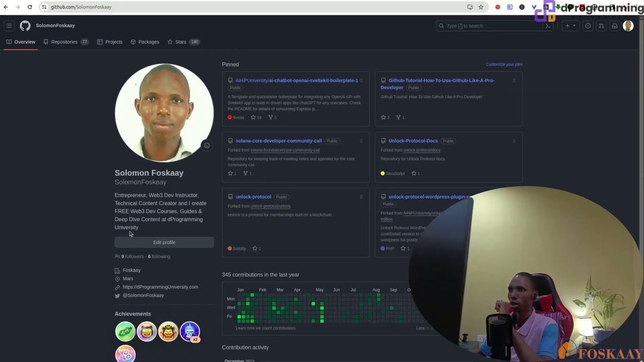Click the site info icon in address bar

[x=44, y=7]
